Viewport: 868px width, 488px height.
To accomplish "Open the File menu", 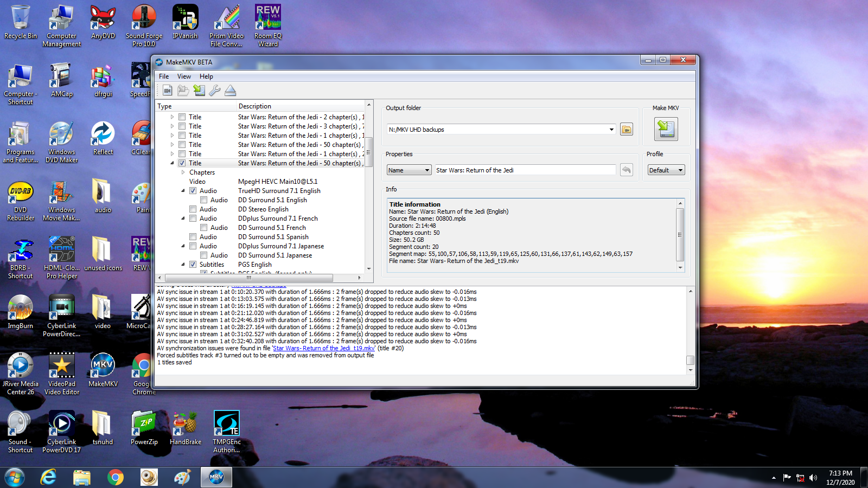I will point(164,76).
